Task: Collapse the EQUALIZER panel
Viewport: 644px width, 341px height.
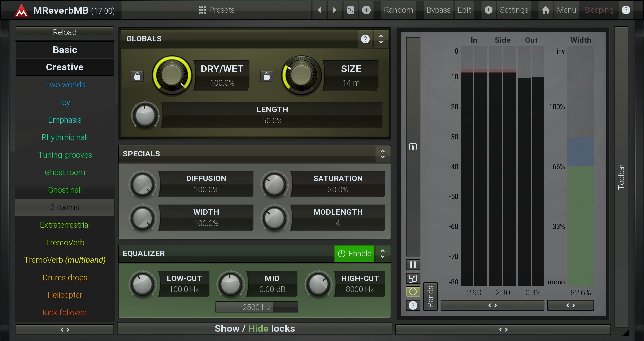Action: pyautogui.click(x=382, y=254)
